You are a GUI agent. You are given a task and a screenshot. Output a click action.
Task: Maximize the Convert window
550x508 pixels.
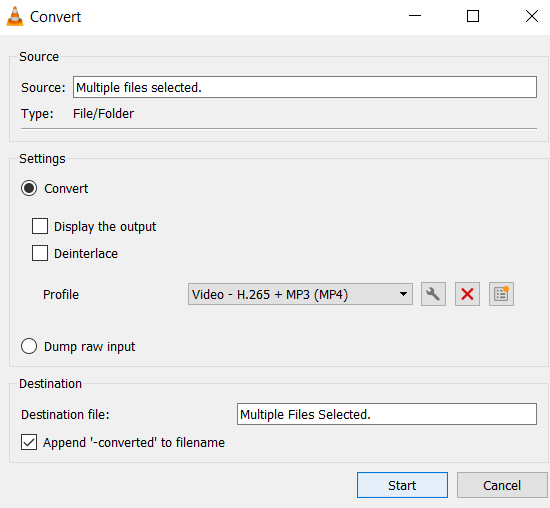(x=473, y=16)
